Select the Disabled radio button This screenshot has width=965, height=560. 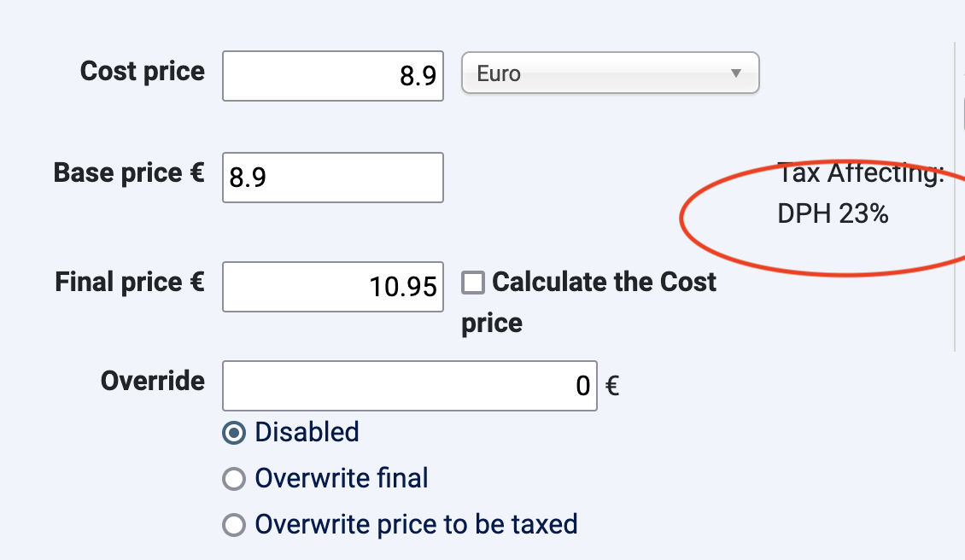coord(233,433)
